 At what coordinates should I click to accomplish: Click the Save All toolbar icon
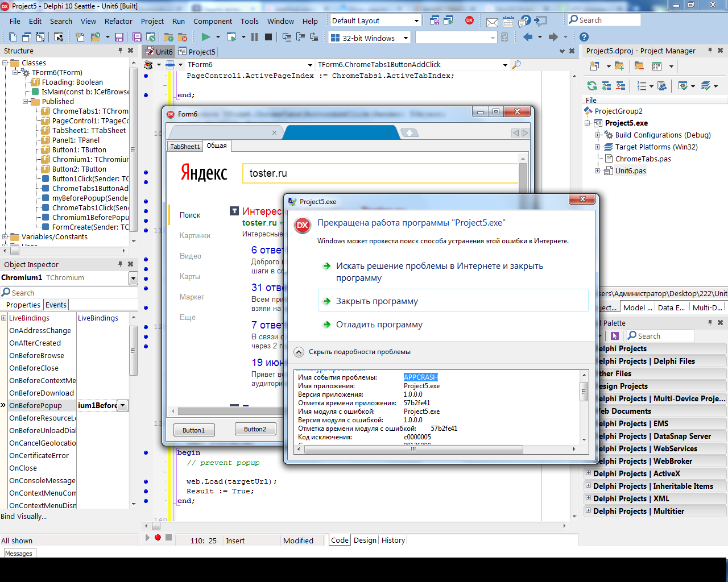[137, 37]
